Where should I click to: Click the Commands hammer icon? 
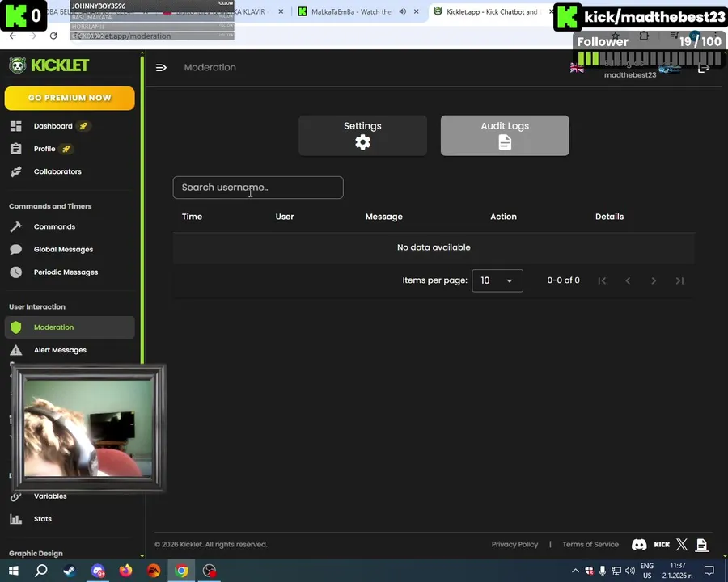(x=16, y=226)
